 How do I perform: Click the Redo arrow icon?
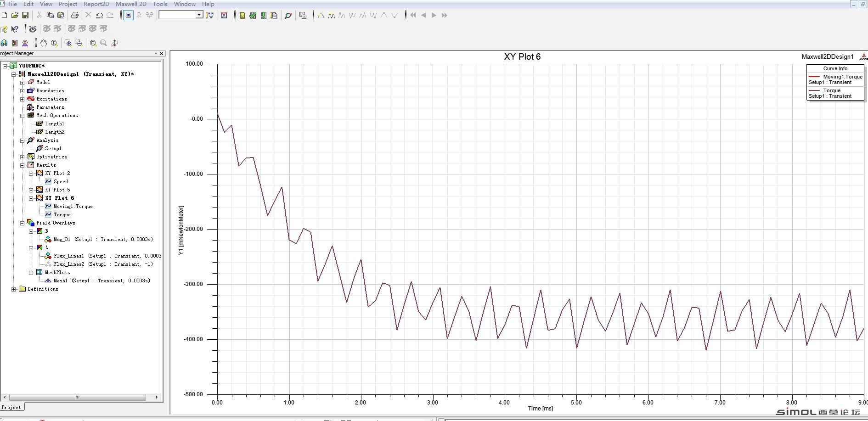(110, 15)
